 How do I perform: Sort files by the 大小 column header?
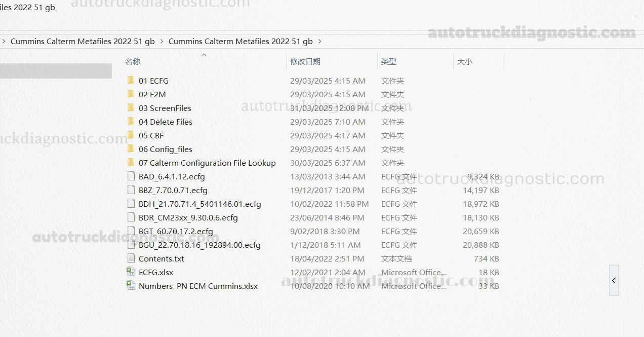pyautogui.click(x=465, y=61)
